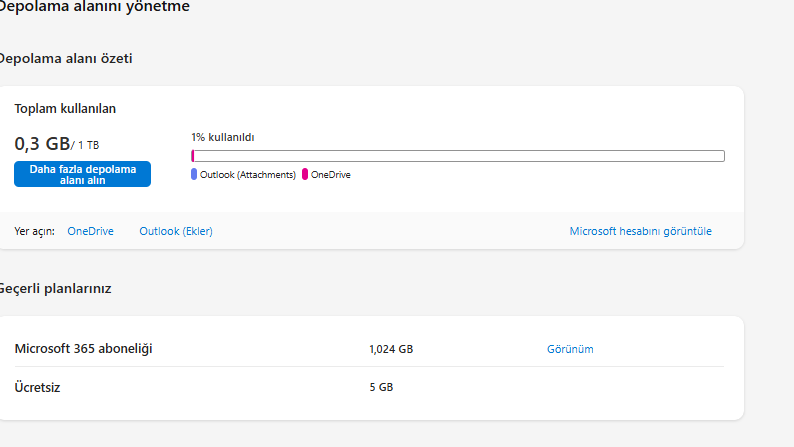Click the pink OneDrive legend swatch
The image size is (794, 447).
(x=305, y=174)
